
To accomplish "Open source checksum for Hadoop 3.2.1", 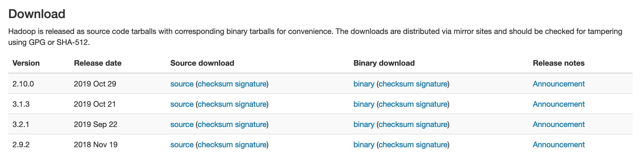I will click(x=215, y=124).
